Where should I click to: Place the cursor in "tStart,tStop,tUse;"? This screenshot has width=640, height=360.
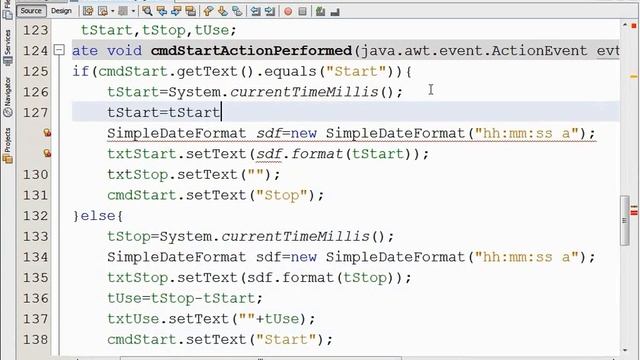tap(158, 30)
